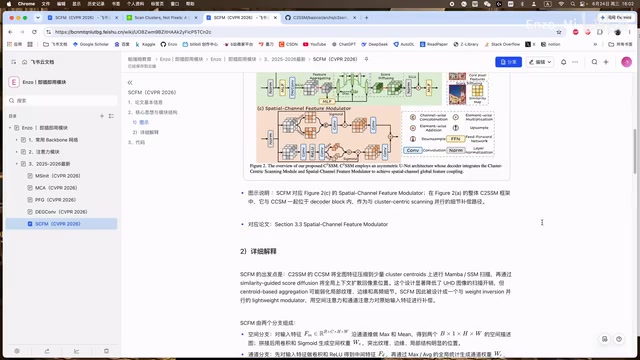Open the 历史记录 menu in macOS menu bar

tap(96, 4)
